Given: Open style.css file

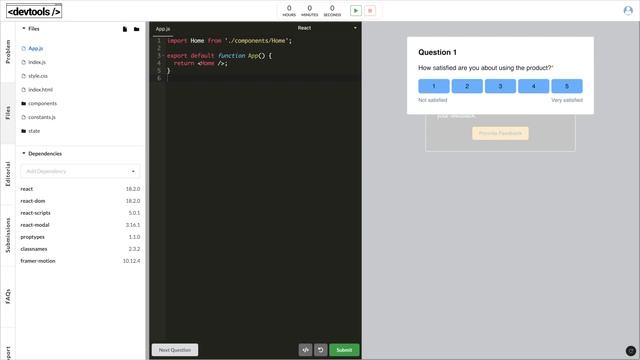Looking at the screenshot, I should pyautogui.click(x=38, y=76).
